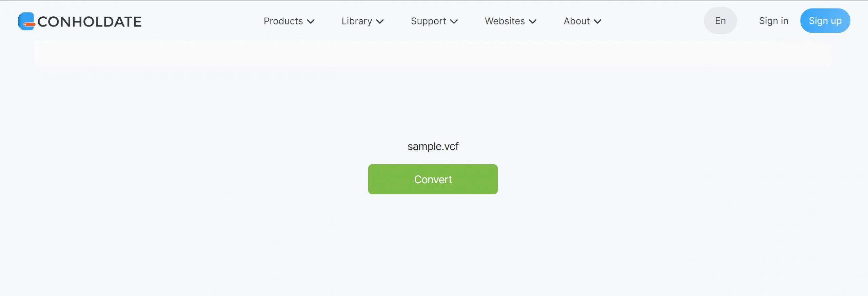Click the empty page area below Convert
868x296 pixels.
433,244
